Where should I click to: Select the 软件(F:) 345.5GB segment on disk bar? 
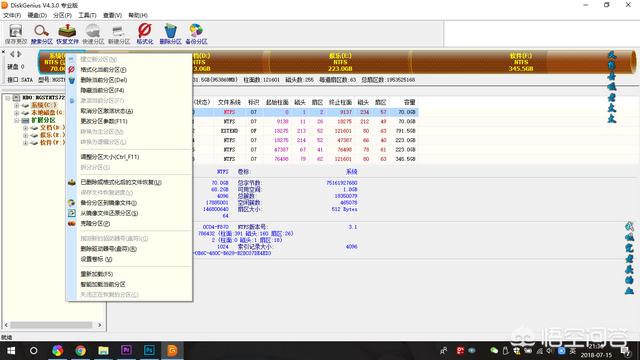point(521,62)
